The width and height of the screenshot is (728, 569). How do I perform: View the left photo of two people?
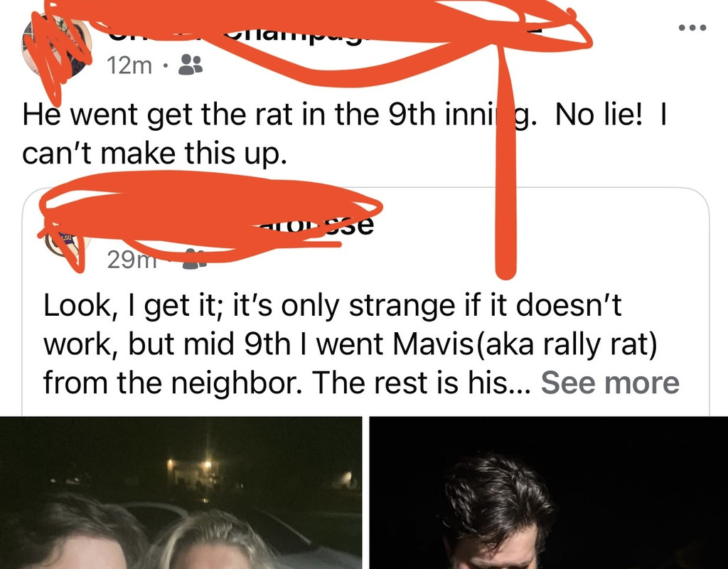[181, 493]
